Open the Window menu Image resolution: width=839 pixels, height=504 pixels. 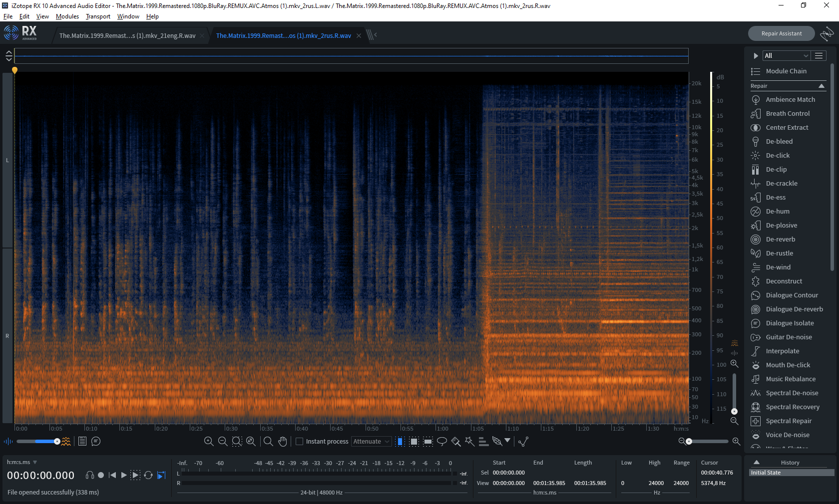[x=128, y=16]
